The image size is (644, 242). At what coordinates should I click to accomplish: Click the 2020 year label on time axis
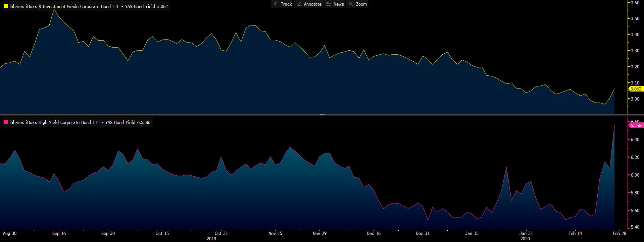tap(525, 239)
